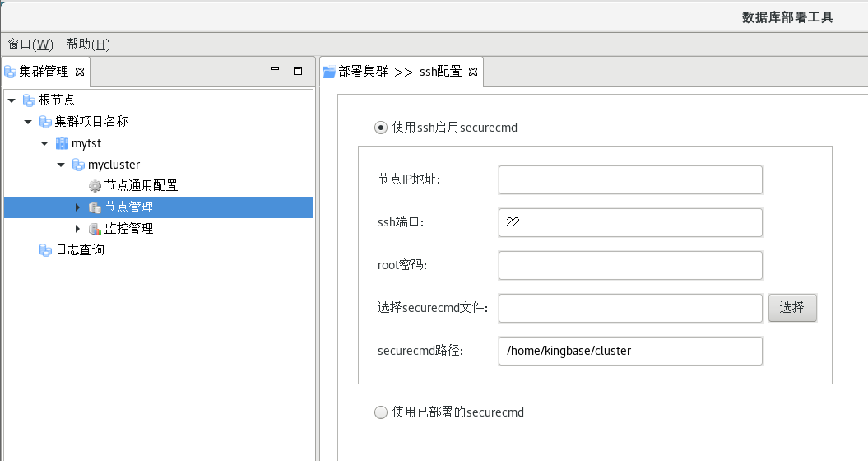Close the 部署集群 >> ssh配置 tab
The height and width of the screenshot is (461, 868).
(473, 72)
